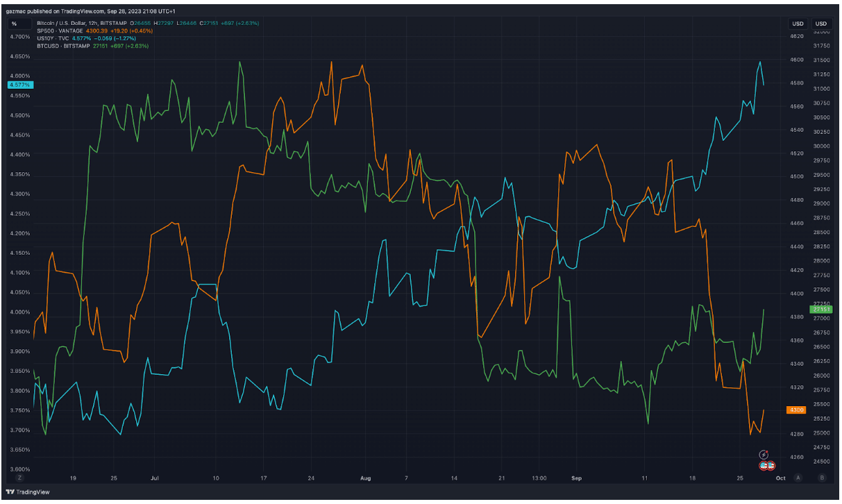Click the Oct label on the time axis

coord(780,478)
